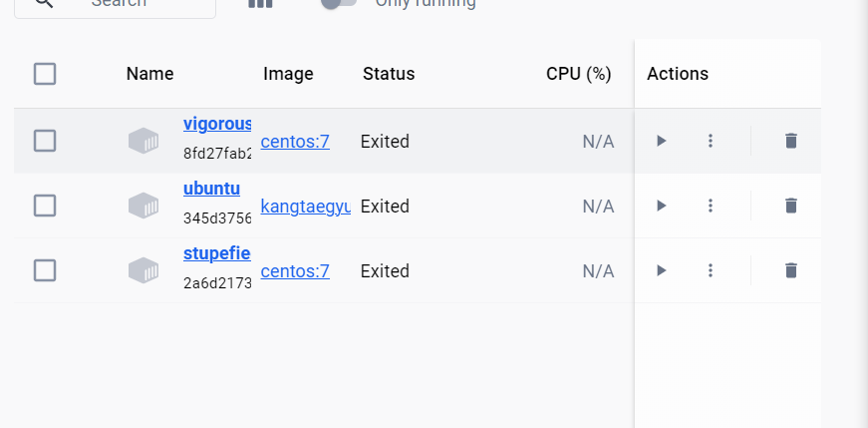Delete the stupefied container
868x428 pixels.
(x=791, y=270)
